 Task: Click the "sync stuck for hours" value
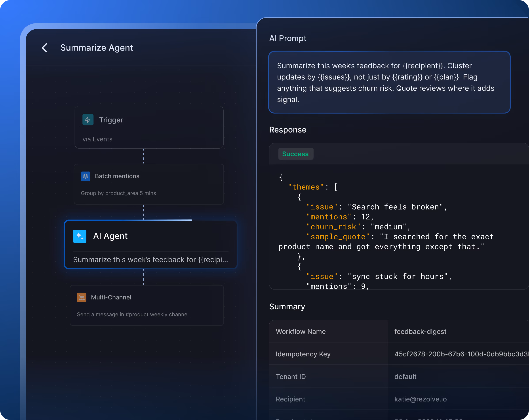[398, 276]
